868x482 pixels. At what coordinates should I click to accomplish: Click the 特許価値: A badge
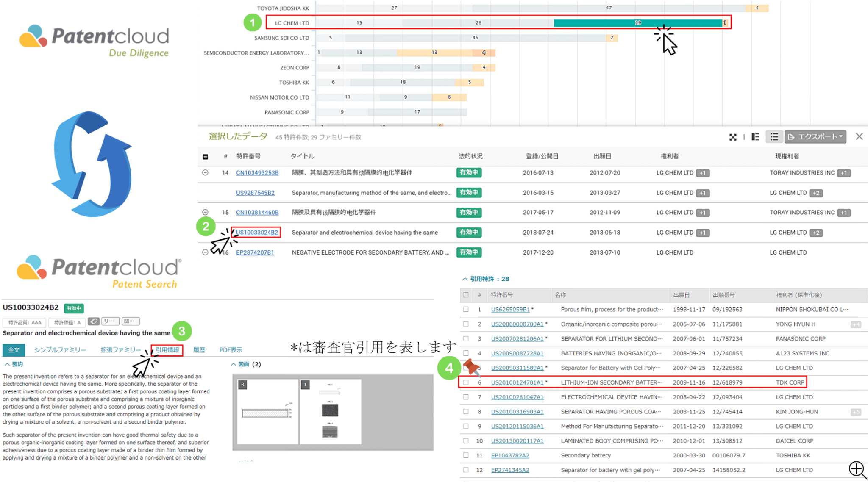point(67,322)
